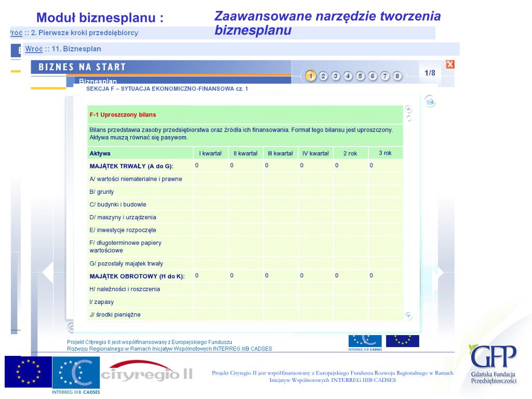Go to page 1 of the biznesplan
Screen dimensions: 532x399
click(x=311, y=76)
